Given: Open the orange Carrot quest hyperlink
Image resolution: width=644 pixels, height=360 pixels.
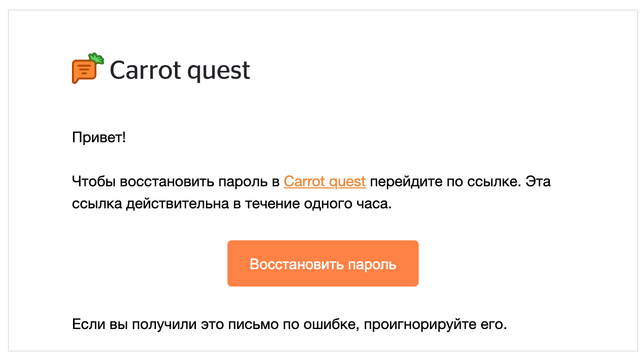Looking at the screenshot, I should click(x=325, y=182).
